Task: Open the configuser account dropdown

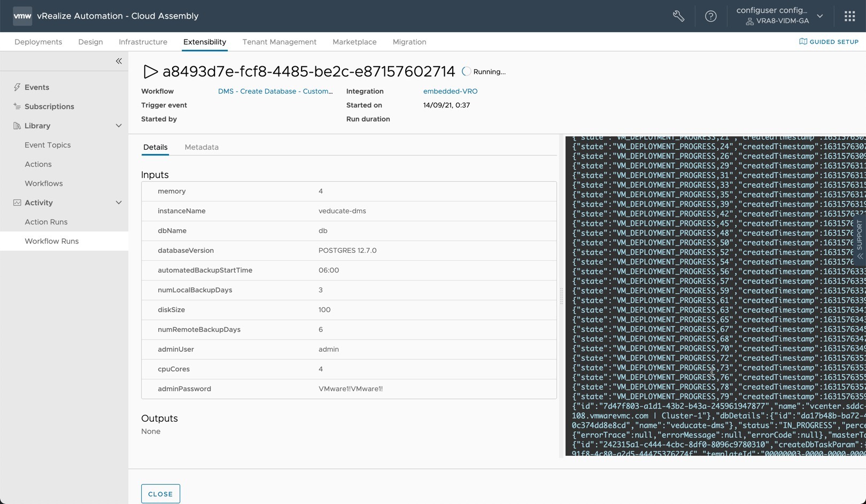Action: click(819, 16)
